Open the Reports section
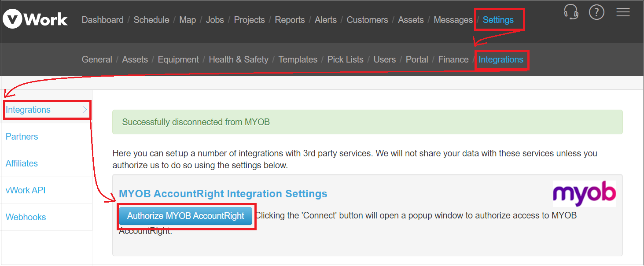Image resolution: width=644 pixels, height=266 pixels. (290, 20)
